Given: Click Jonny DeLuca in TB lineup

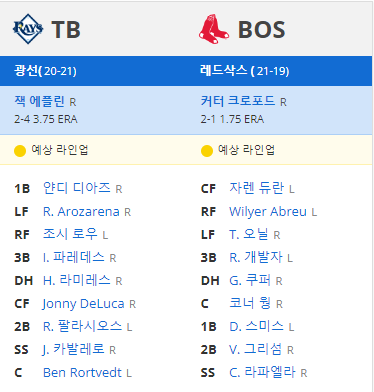Looking at the screenshot, I should tap(83, 304).
